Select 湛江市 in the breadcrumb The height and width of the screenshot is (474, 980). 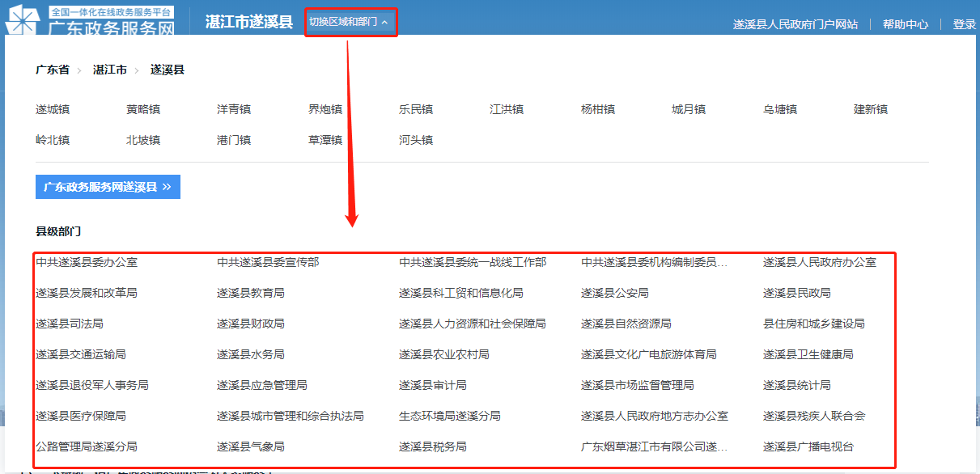pos(110,70)
